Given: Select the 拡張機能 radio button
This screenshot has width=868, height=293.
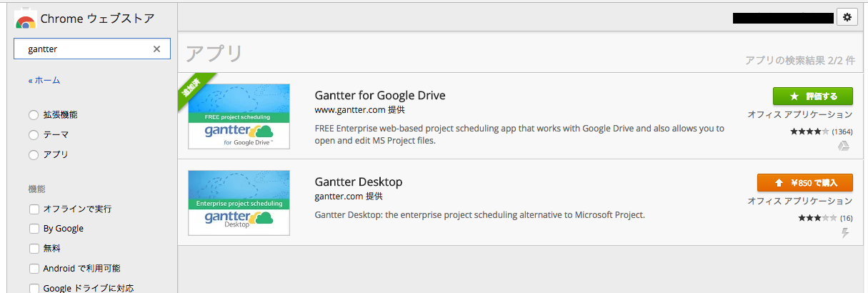Looking at the screenshot, I should pyautogui.click(x=34, y=114).
